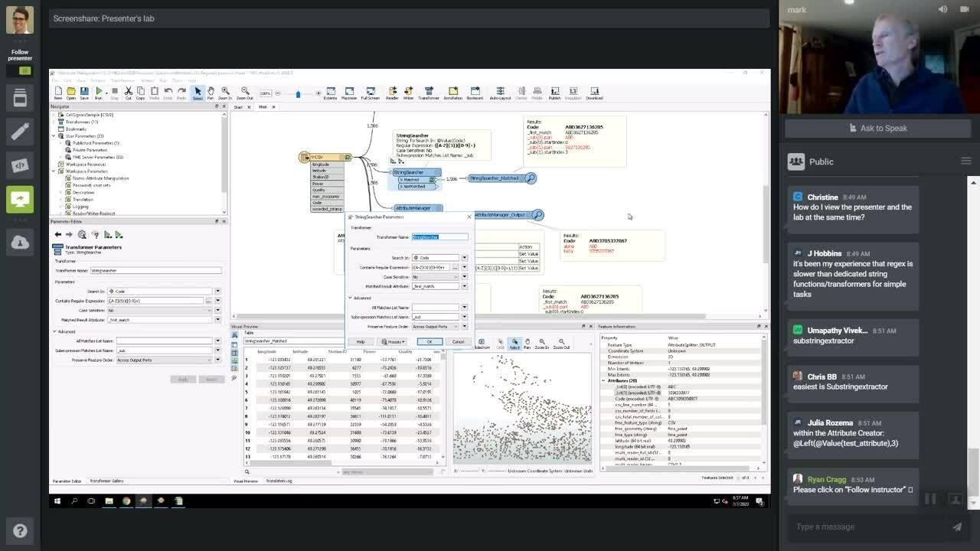Viewport: 980px width, 551px height.
Task: Mute mark's video audio speaker icon
Action: tap(942, 9)
